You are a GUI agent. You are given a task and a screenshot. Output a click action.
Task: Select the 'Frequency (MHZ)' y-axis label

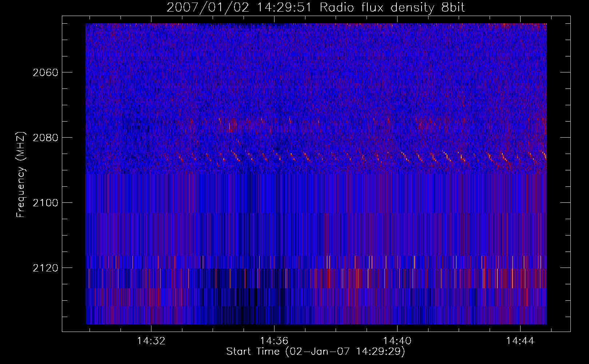[x=21, y=175]
